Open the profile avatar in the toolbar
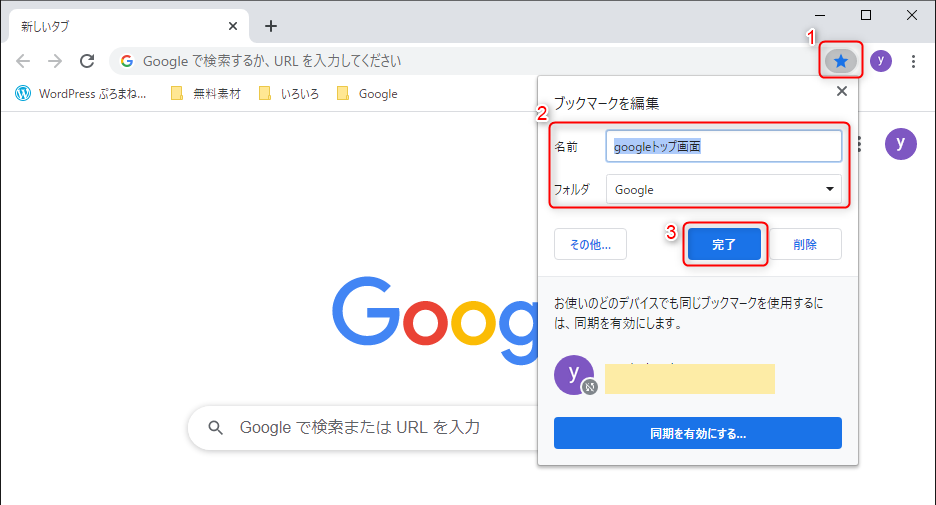Image resolution: width=936 pixels, height=505 pixels. (x=880, y=60)
